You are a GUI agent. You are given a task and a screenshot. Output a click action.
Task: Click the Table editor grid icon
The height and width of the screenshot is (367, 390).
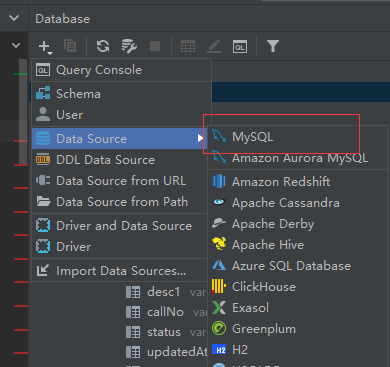[x=188, y=46]
